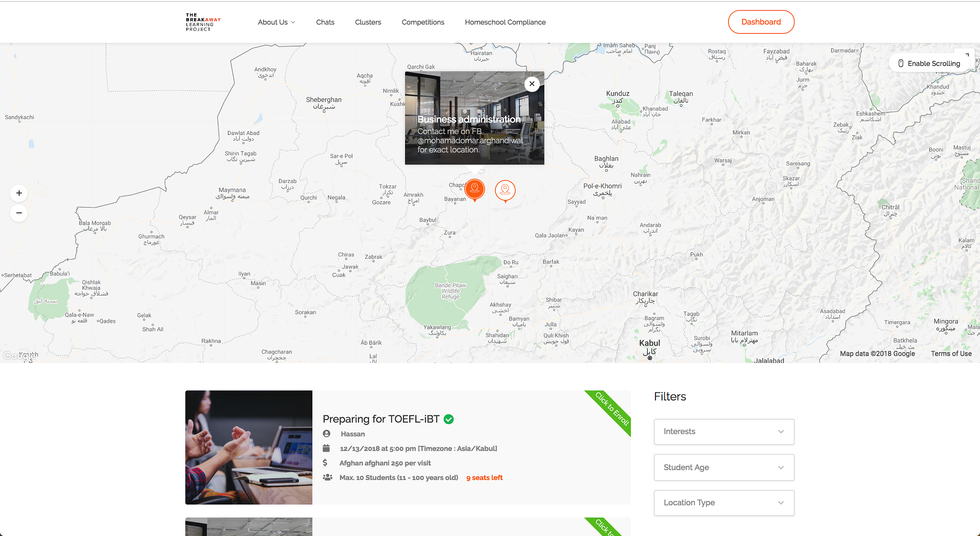
Task: Open Terms of Use map link
Action: tap(951, 354)
